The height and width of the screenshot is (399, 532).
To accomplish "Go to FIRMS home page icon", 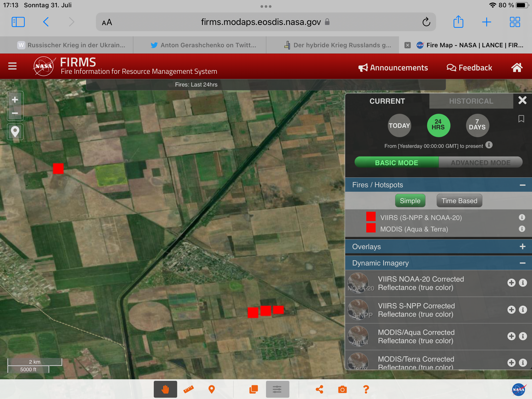I will 517,67.
